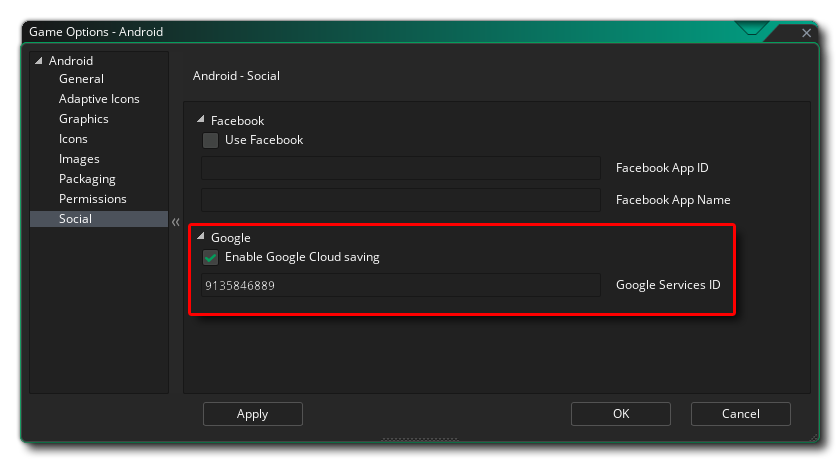This screenshot has height=463, width=840.
Task: Collapse the Google section
Action: click(201, 236)
